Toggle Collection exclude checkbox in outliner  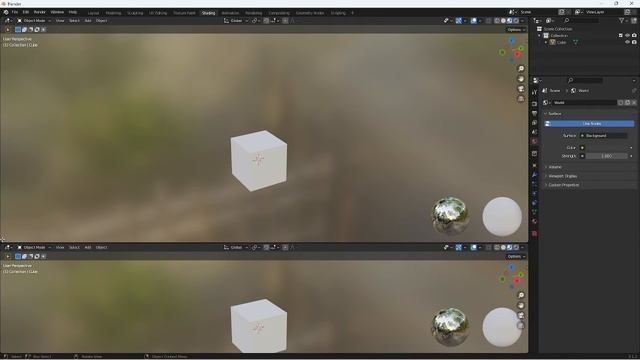621,36
